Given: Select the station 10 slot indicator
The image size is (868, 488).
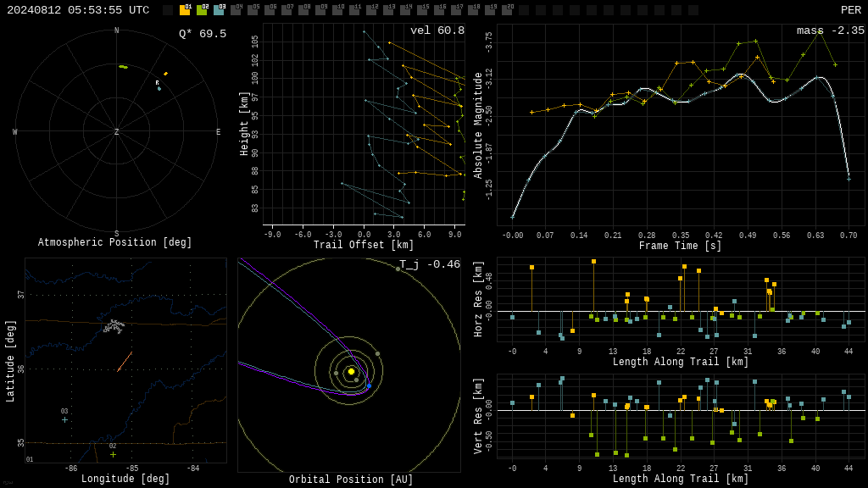Looking at the screenshot, I should pyautogui.click(x=337, y=10).
